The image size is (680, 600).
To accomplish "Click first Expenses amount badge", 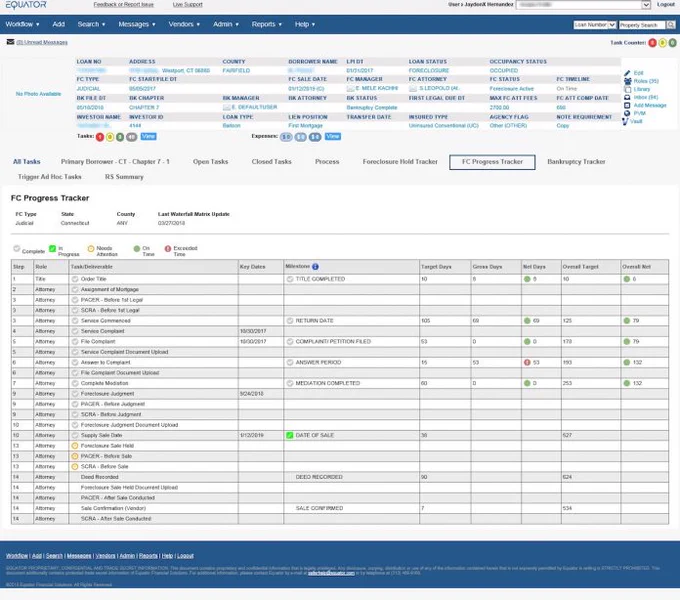I will (286, 137).
